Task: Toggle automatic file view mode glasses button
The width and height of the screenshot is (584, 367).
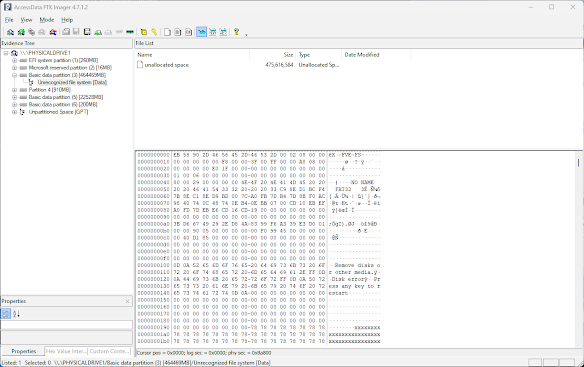Action: pyautogui.click(x=201, y=32)
